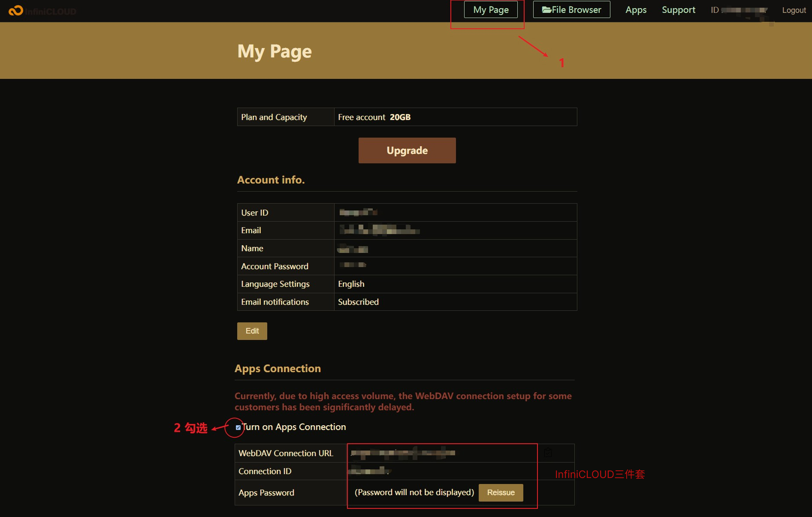This screenshot has width=812, height=517.
Task: Click "(Password will not be displayed)" text
Action: pos(414,492)
